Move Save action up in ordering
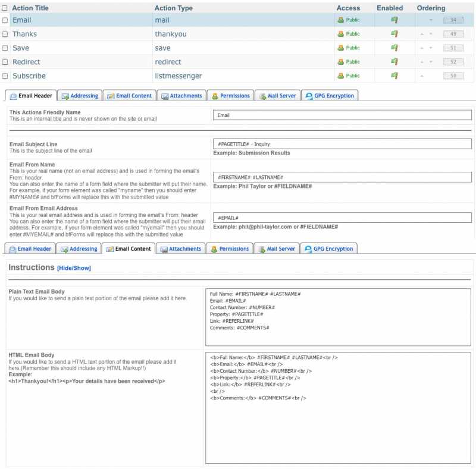 [x=422, y=48]
